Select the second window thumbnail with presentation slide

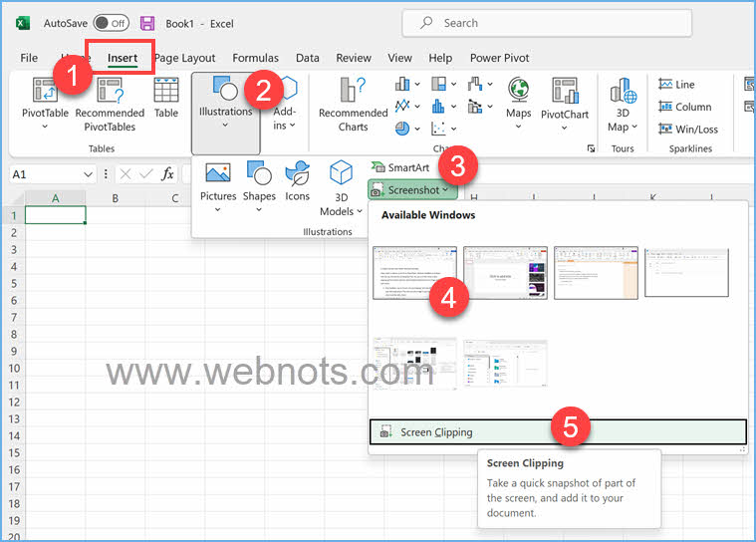(505, 272)
